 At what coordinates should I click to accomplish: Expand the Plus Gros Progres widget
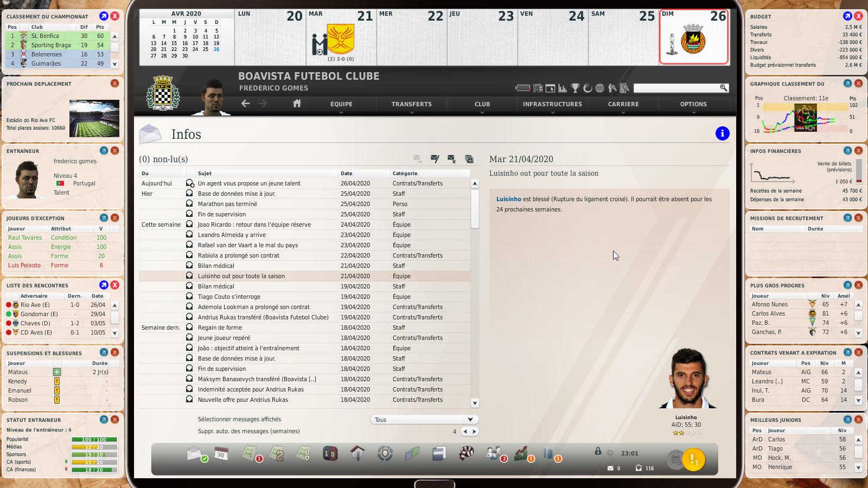(x=847, y=285)
